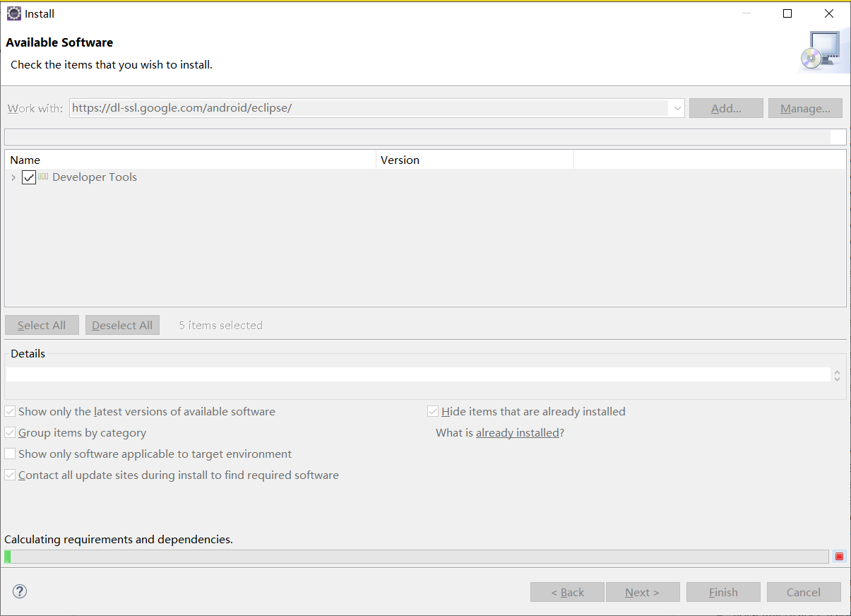Image resolution: width=851 pixels, height=616 pixels.
Task: Click the install wizard CD and monitor image
Action: tap(820, 51)
